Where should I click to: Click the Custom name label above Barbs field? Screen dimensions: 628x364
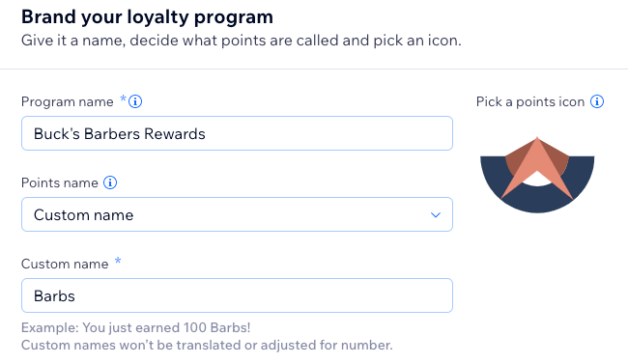point(65,264)
